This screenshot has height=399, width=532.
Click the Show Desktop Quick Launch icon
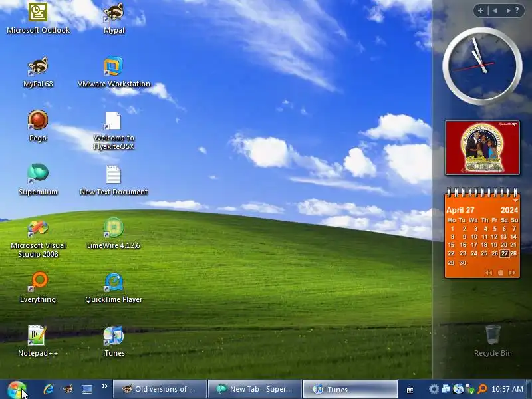(87, 389)
